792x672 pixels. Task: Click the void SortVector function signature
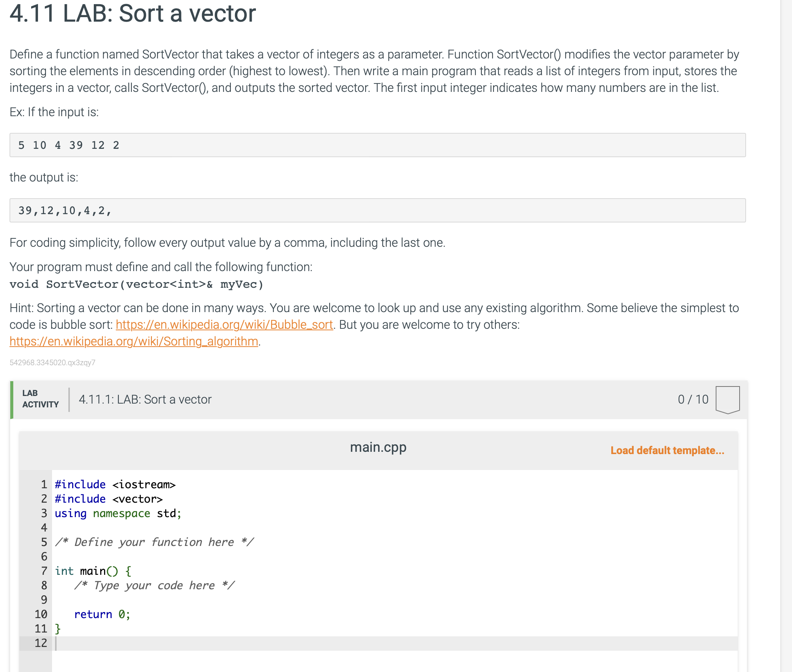coord(136,284)
